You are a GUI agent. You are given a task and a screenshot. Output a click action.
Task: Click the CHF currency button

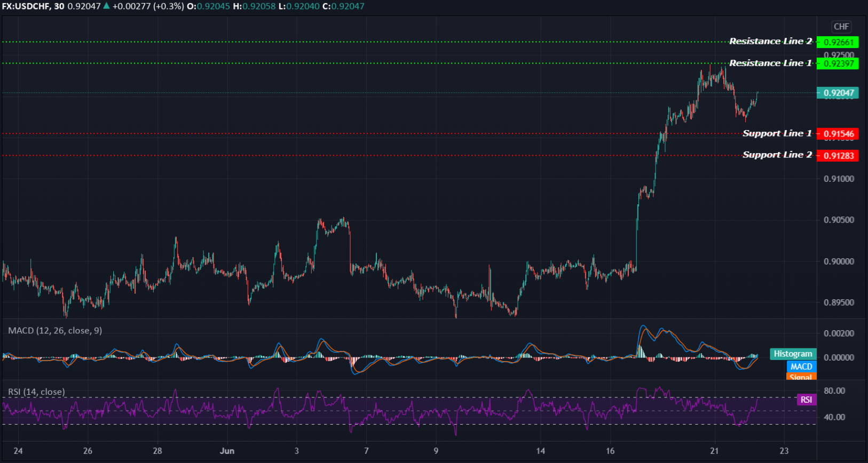pyautogui.click(x=841, y=27)
